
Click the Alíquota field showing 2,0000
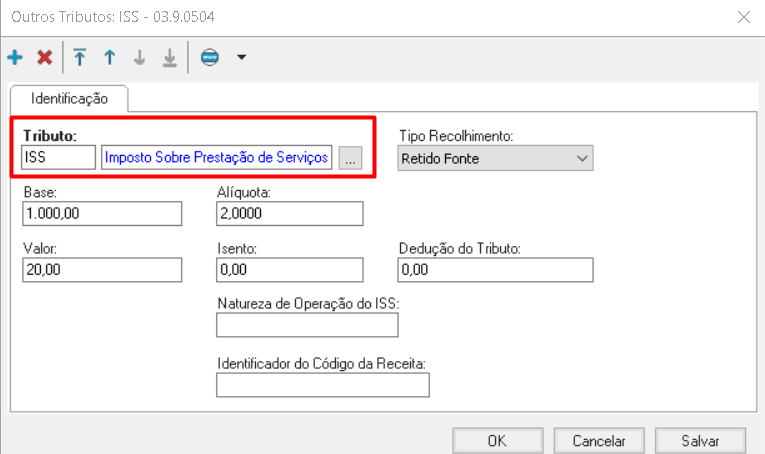tap(290, 214)
